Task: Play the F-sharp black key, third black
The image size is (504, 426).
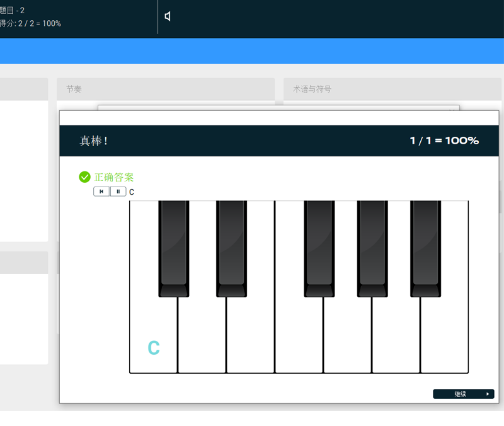Action: pyautogui.click(x=319, y=248)
